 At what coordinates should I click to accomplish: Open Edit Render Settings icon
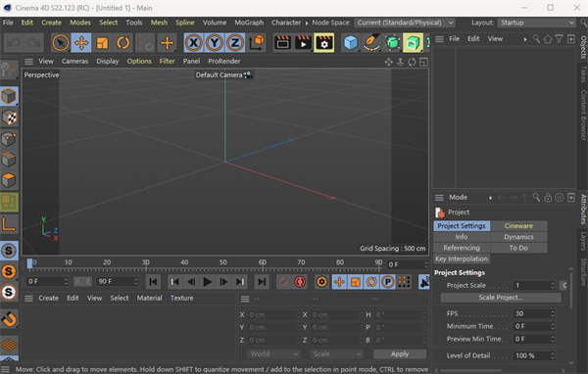[x=324, y=43]
